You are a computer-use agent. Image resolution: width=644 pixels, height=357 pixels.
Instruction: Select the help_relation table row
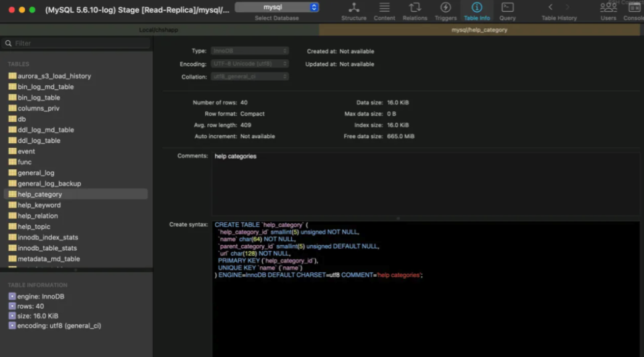[76, 216]
